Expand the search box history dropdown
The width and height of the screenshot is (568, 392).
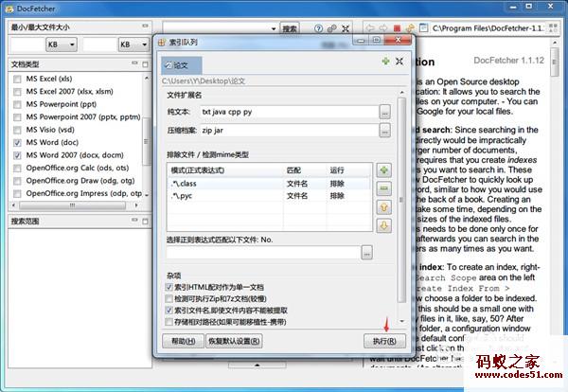[274, 28]
